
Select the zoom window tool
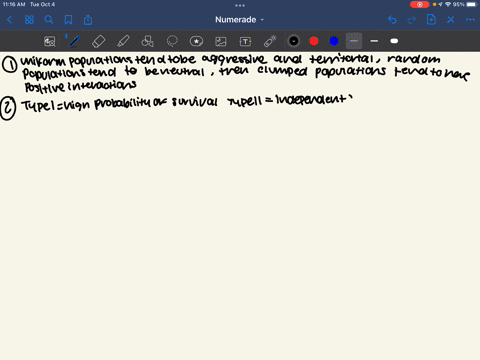pos(50,41)
